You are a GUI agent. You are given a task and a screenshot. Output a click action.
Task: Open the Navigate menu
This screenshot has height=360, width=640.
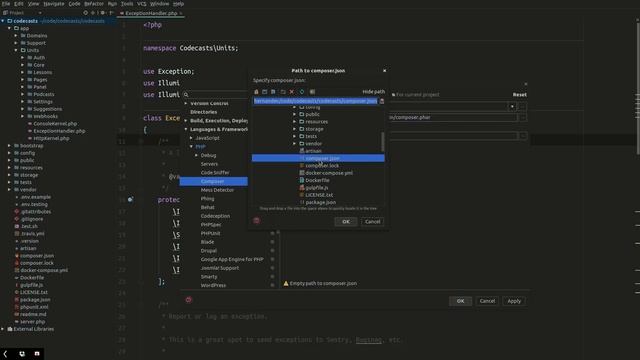[x=54, y=4]
